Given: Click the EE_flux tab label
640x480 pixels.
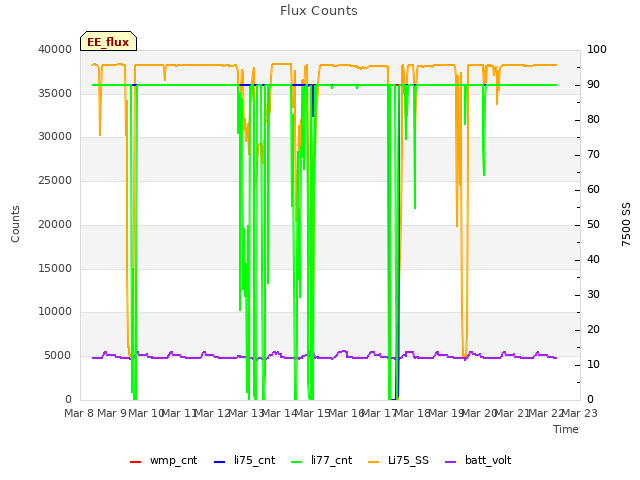Looking at the screenshot, I should (x=108, y=42).
